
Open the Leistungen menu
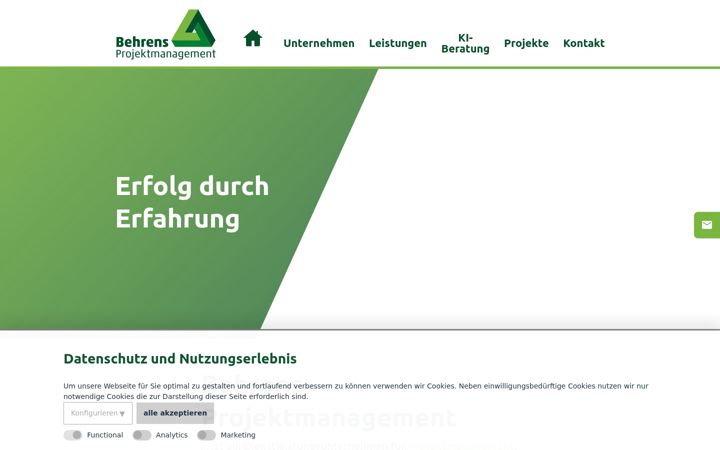398,43
